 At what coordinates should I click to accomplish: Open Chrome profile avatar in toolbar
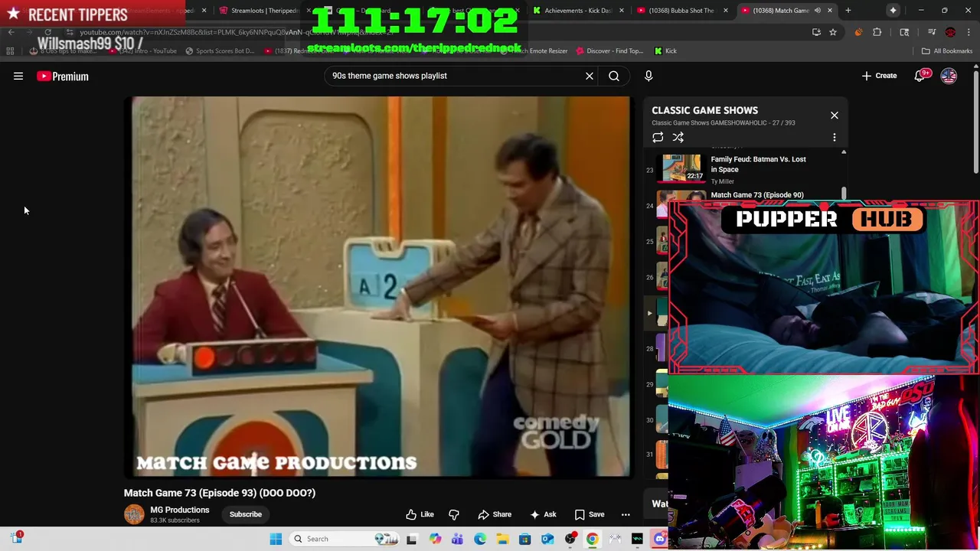[950, 32]
